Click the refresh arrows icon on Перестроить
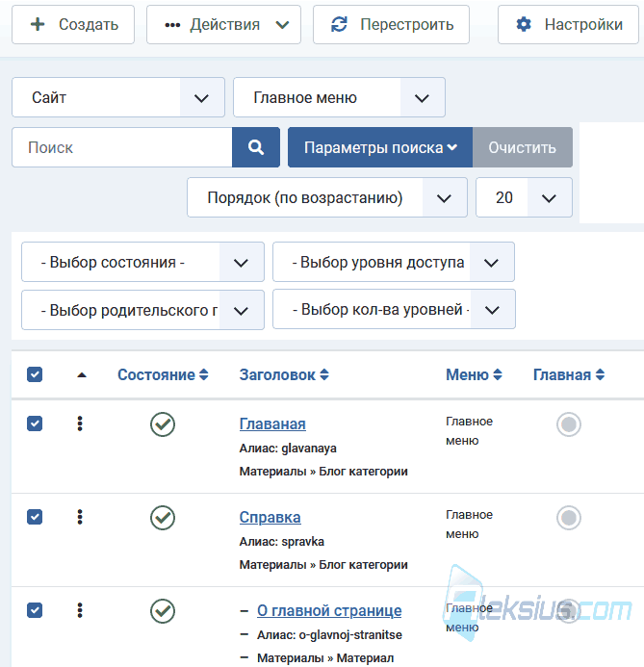Screen dimensions: 644x667 339,24
